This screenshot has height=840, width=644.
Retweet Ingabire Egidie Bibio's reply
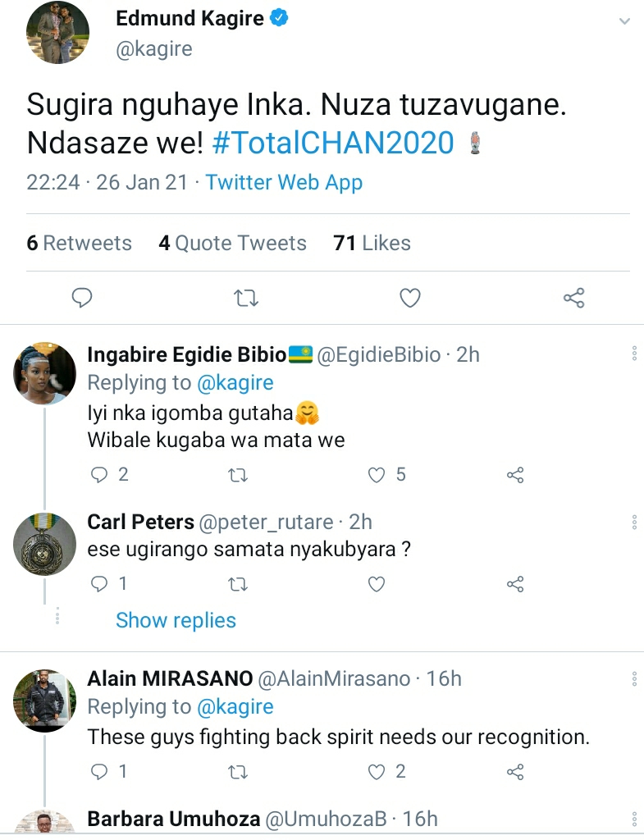coord(237,475)
